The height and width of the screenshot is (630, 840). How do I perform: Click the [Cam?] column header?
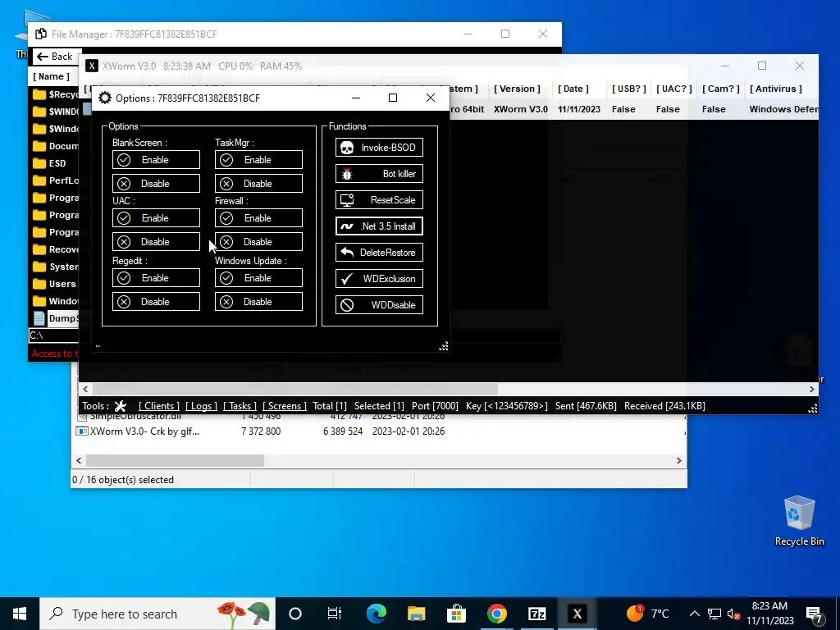[x=720, y=89]
